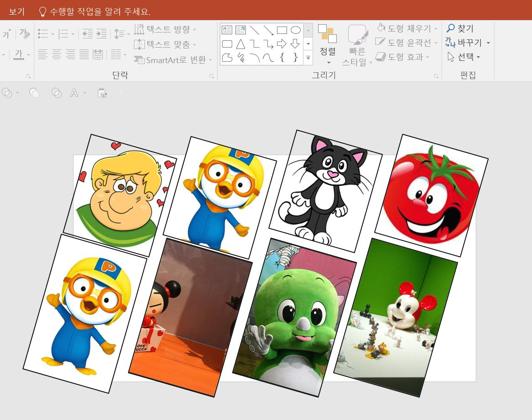532x420 pixels.
Task: Select the oval shape
Action: click(296, 30)
